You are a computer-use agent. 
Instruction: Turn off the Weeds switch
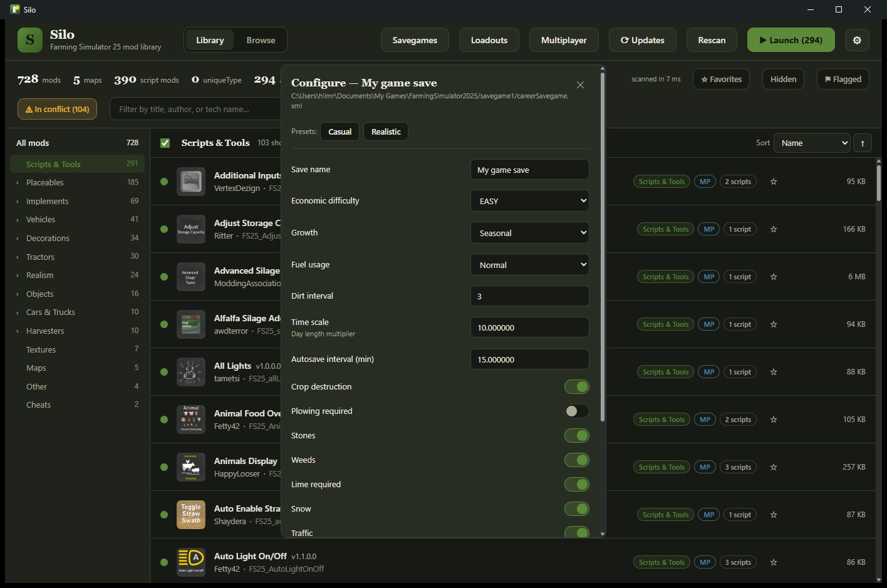[x=576, y=460]
